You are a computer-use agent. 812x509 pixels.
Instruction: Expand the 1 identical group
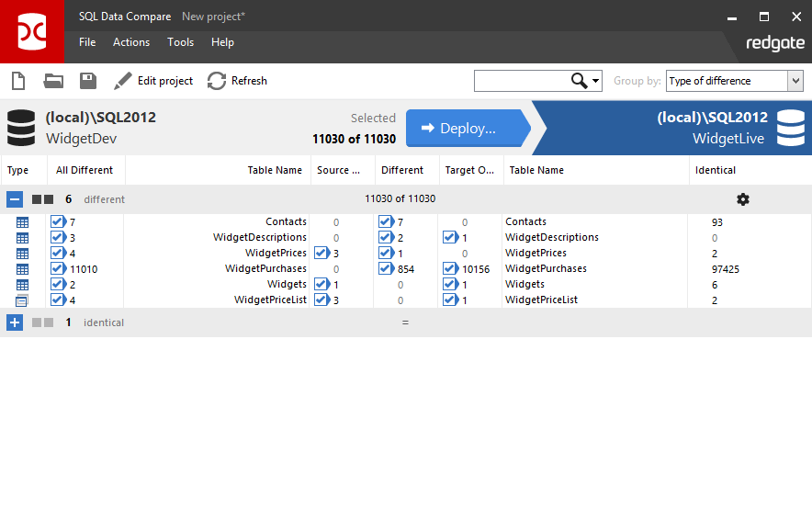(x=15, y=322)
